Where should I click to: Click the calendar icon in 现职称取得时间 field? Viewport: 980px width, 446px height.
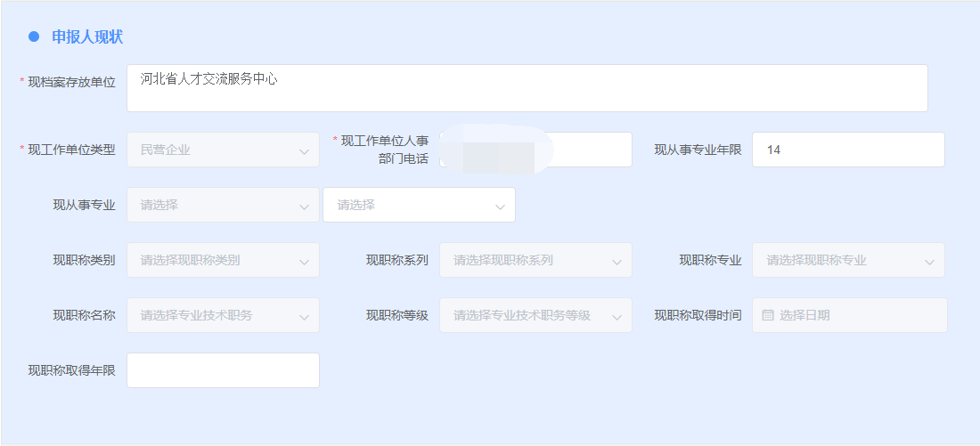pos(768,315)
